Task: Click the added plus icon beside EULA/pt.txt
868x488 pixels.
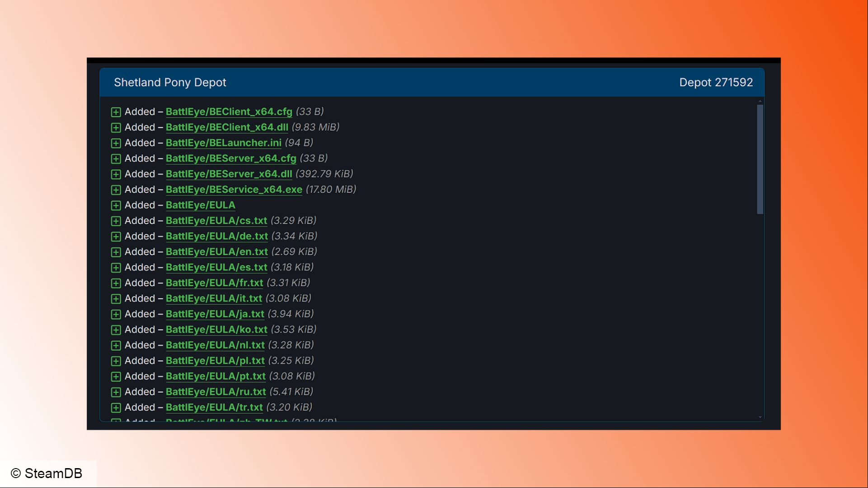Action: (x=116, y=377)
